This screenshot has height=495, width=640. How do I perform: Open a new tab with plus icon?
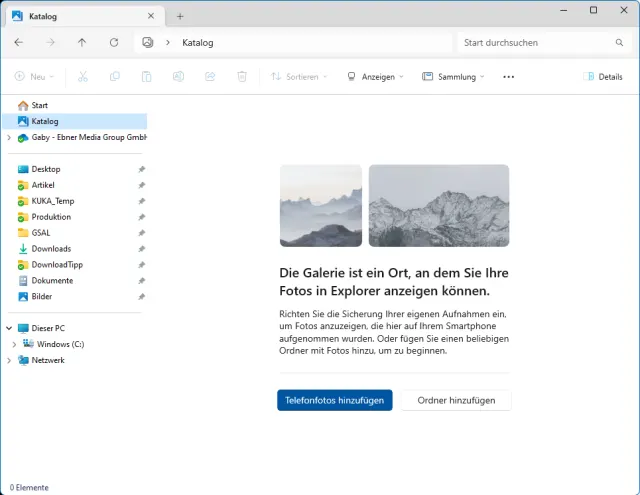pos(180,16)
